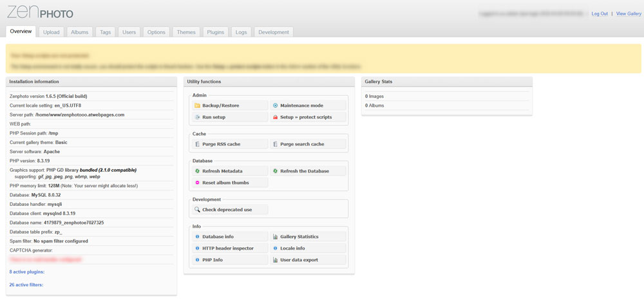Click the 'No spam filter configured' text
Viewport: 644px width, 305px height.
[x=61, y=241]
